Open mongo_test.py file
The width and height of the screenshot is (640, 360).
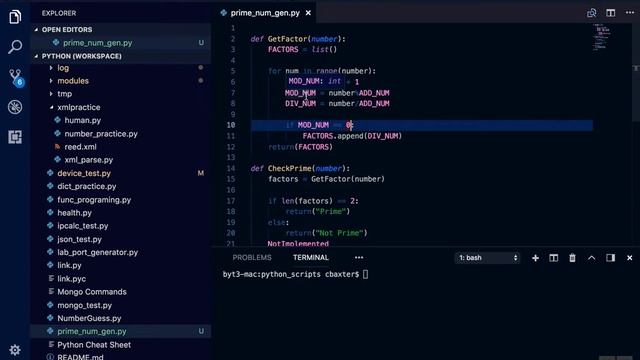coord(84,305)
